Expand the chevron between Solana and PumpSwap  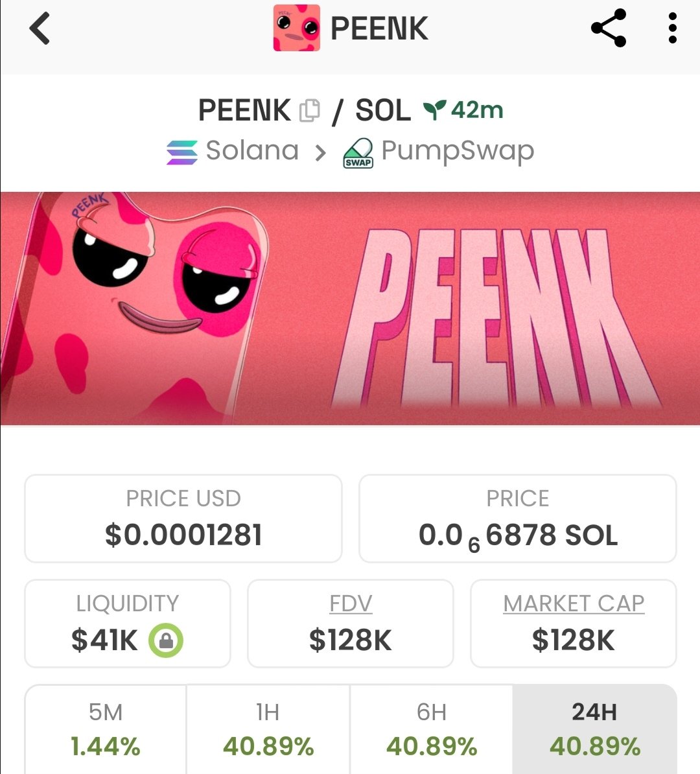320,153
